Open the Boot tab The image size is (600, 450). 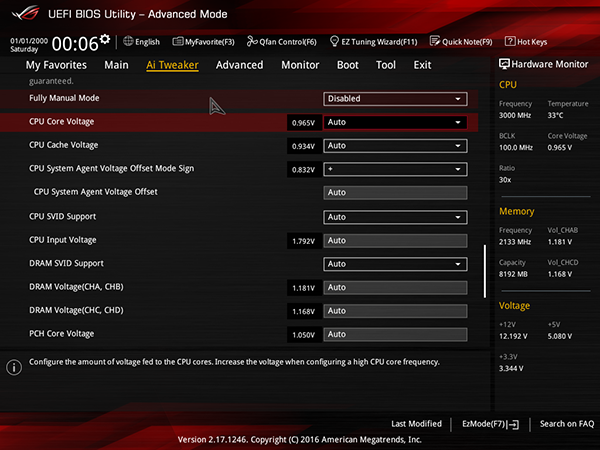click(x=347, y=65)
